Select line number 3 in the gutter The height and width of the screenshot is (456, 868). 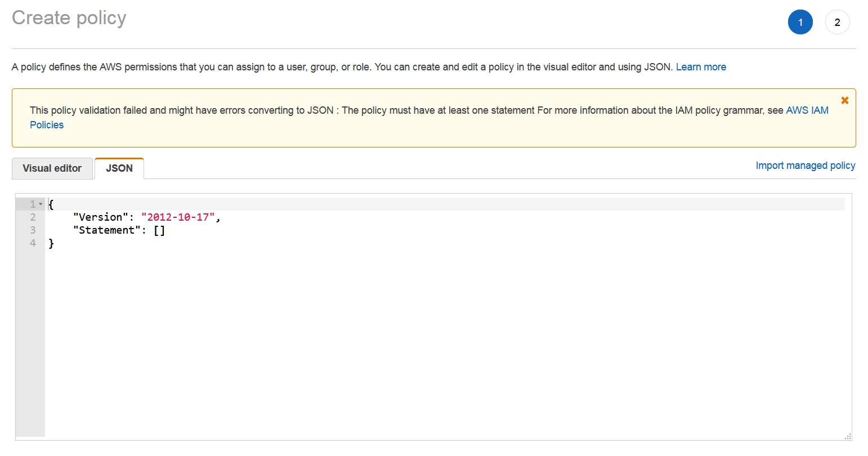coord(33,230)
